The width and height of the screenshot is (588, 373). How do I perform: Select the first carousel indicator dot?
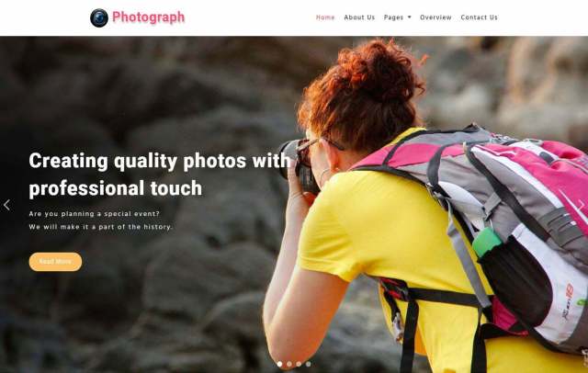point(279,364)
